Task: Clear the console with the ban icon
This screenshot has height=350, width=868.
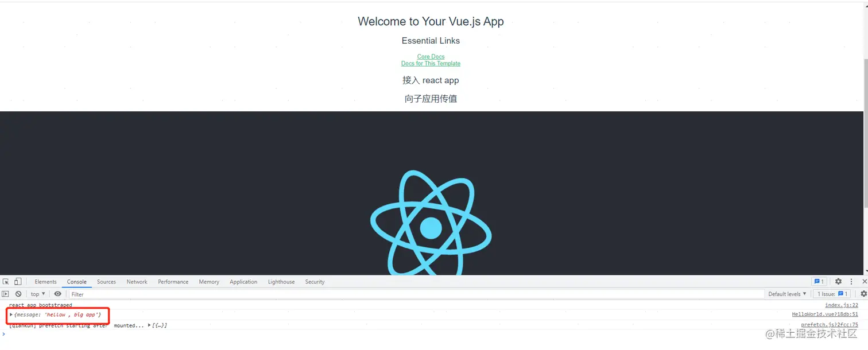Action: point(18,294)
